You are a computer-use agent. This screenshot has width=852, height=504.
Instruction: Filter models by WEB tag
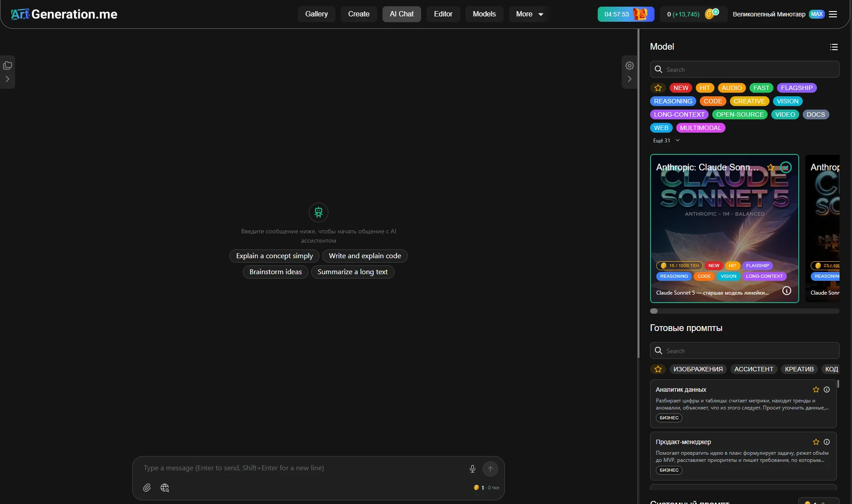coord(661,128)
